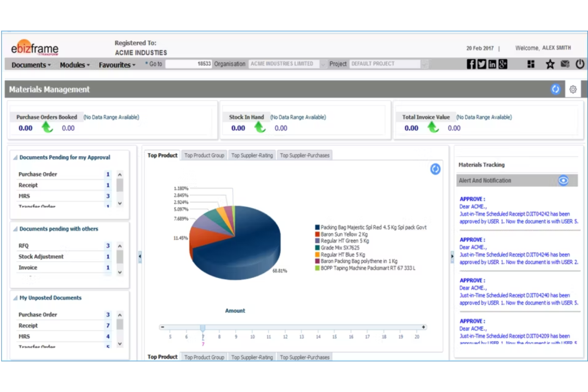The width and height of the screenshot is (588, 392).
Task: Click the logout power icon
Action: (579, 64)
